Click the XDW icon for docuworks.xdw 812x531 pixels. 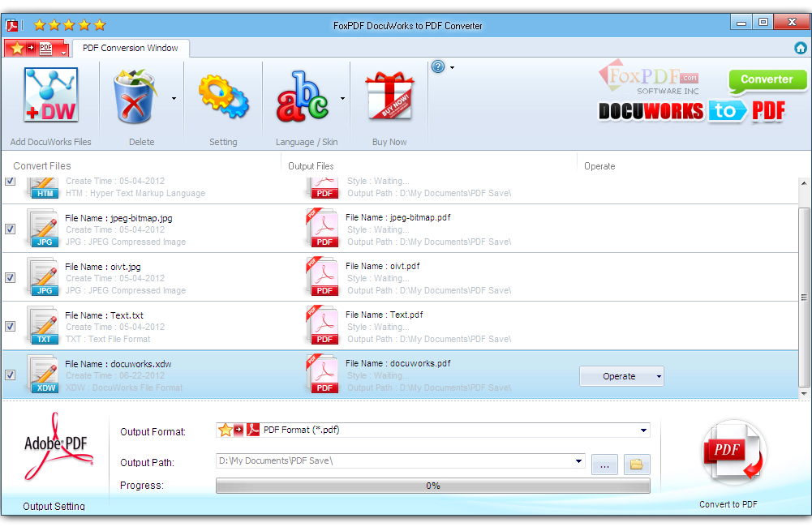tap(43, 374)
